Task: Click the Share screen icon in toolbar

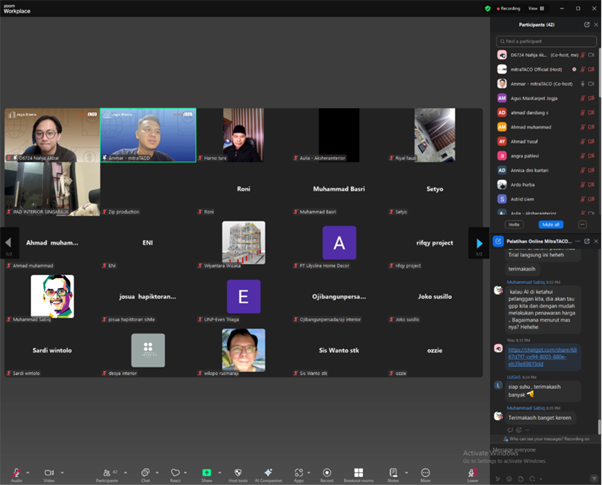Action: point(207,472)
